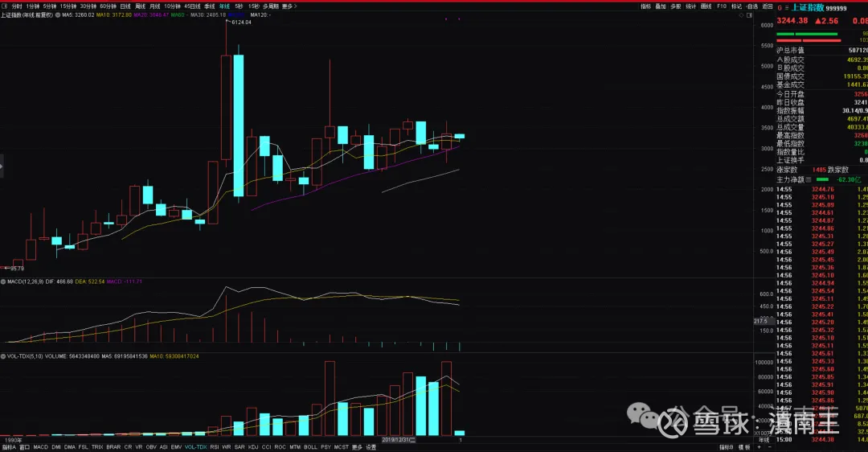Image resolution: width=868 pixels, height=452 pixels.
Task: Expand the 更多 periods menu
Action: (x=289, y=6)
